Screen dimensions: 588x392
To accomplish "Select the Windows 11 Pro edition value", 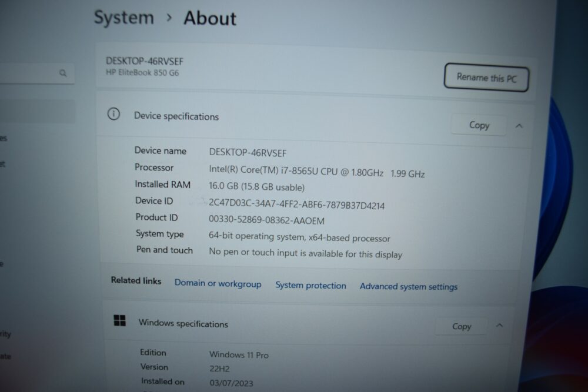I will [x=239, y=354].
